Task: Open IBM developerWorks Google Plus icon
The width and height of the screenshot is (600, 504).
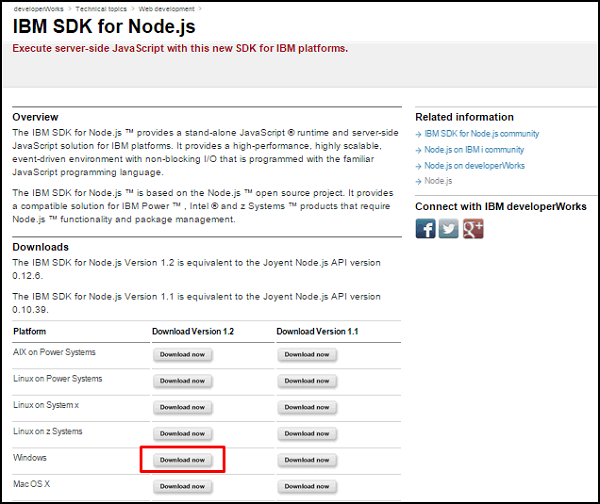Action: (x=473, y=229)
